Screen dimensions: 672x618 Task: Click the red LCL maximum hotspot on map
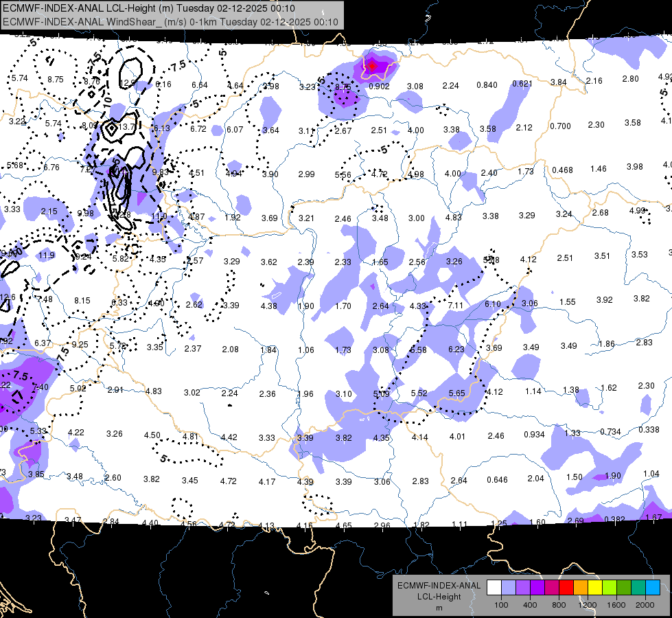tap(373, 66)
